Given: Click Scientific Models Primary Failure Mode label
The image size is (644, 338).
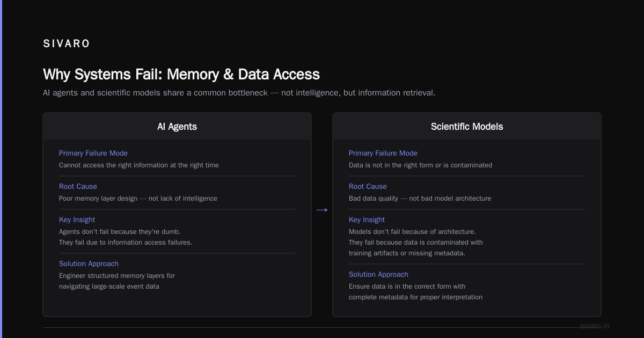Looking at the screenshot, I should tap(383, 153).
